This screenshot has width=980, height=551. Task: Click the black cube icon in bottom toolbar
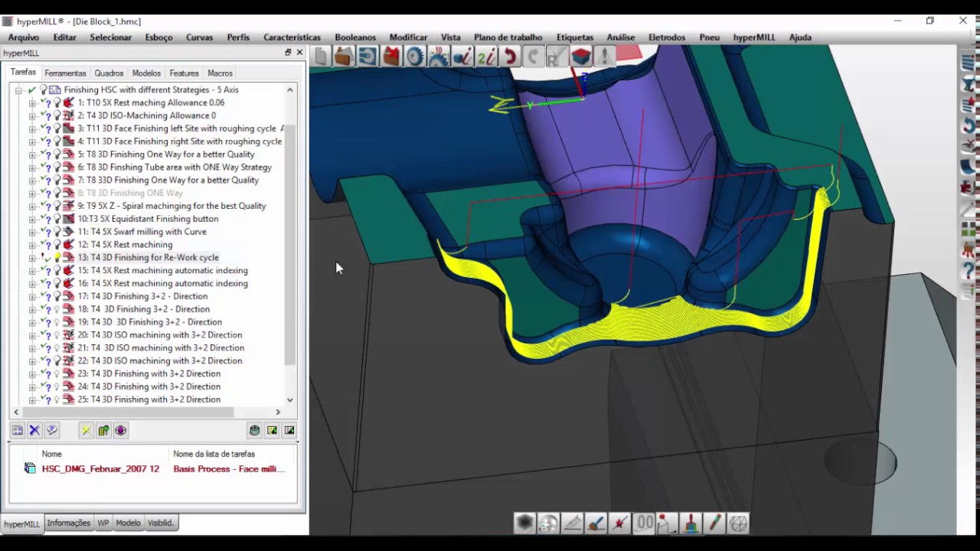click(x=524, y=523)
